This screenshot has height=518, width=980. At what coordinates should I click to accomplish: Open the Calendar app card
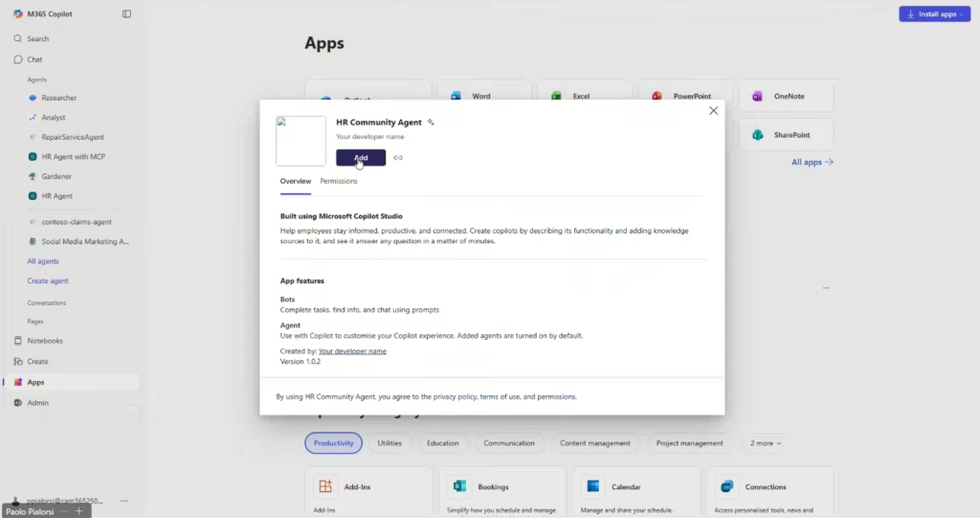(x=635, y=493)
